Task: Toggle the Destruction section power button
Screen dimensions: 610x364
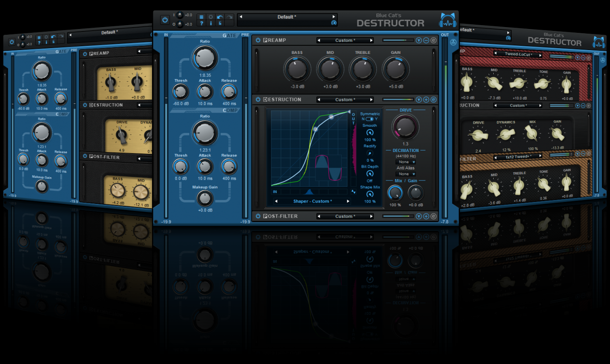Action: click(x=258, y=100)
